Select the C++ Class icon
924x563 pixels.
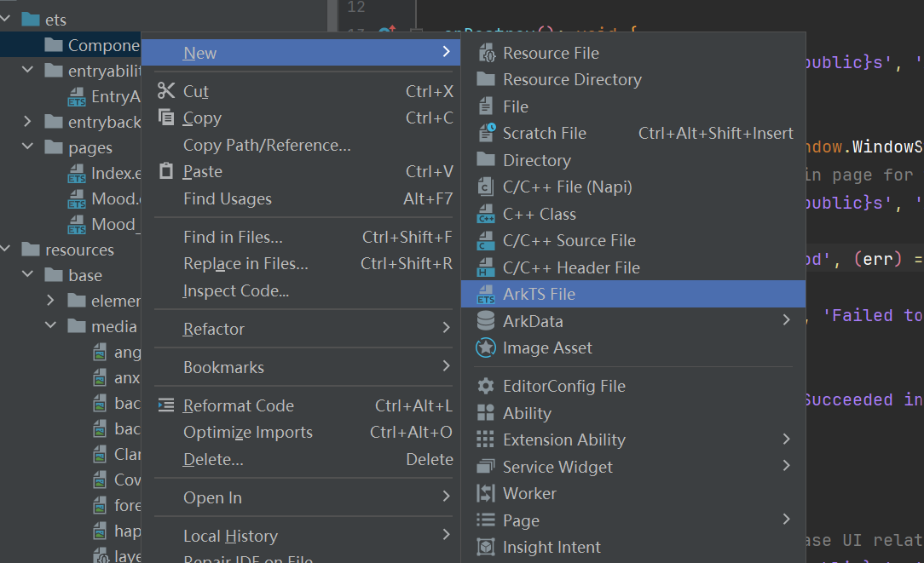(486, 214)
